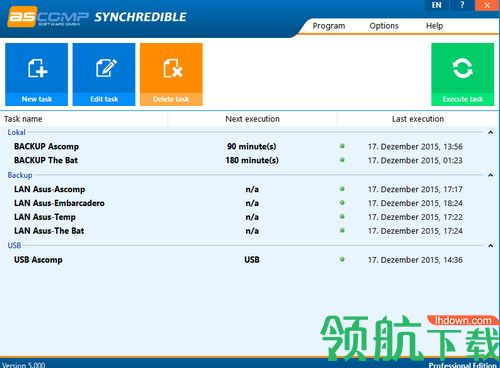
Task: Close the Synchredible window
Action: pyautogui.click(x=487, y=5)
